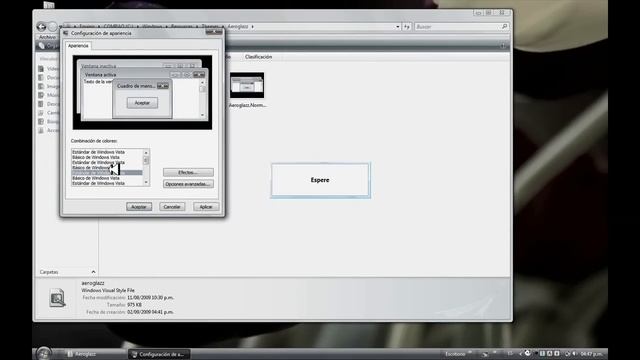Click the Aplicar button
640x360 pixels.
[x=206, y=207]
